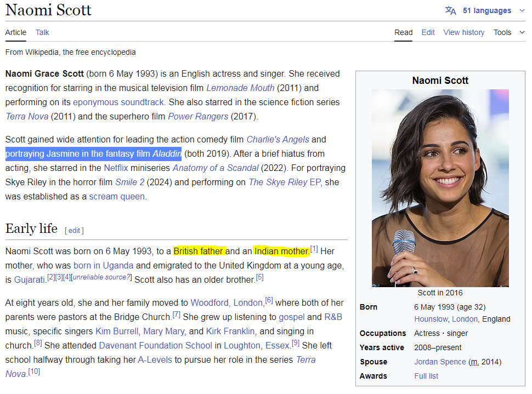
Task: Follow the scream queen link
Action: click(117, 196)
